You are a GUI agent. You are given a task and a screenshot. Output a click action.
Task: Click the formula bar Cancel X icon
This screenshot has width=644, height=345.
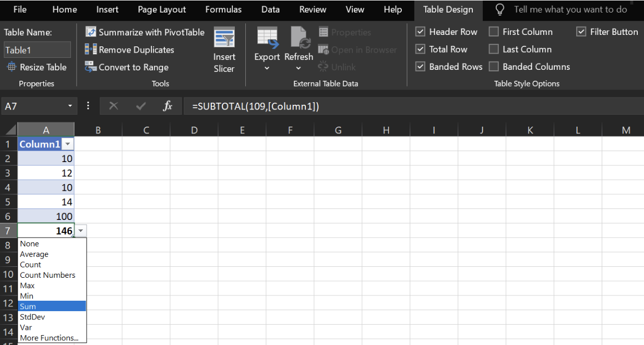[x=114, y=106]
